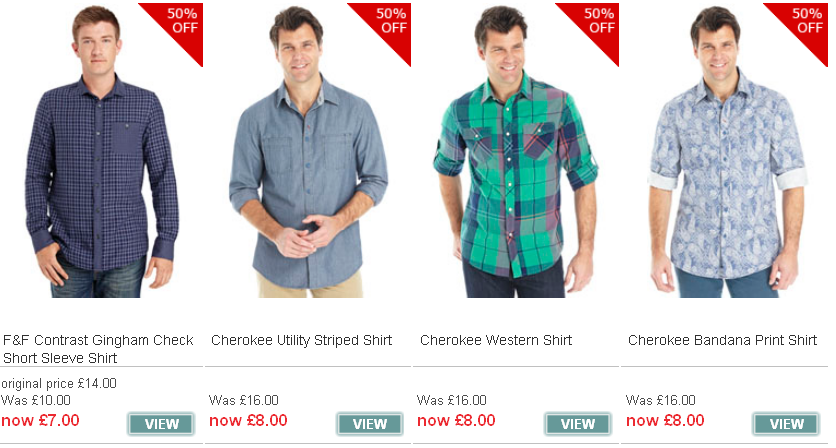Screen dimensions: 836x448
Task: Open the Cherokee Utility Striped Shirt title link
Action: [x=301, y=340]
